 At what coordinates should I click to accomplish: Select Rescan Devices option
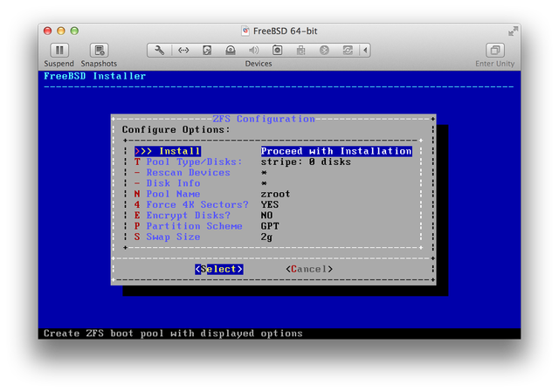(183, 173)
